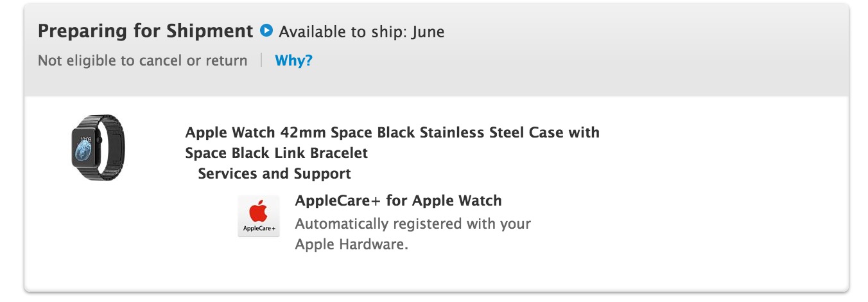868x302 pixels.
Task: Click the AppleCare+ product icon
Action: (x=258, y=216)
